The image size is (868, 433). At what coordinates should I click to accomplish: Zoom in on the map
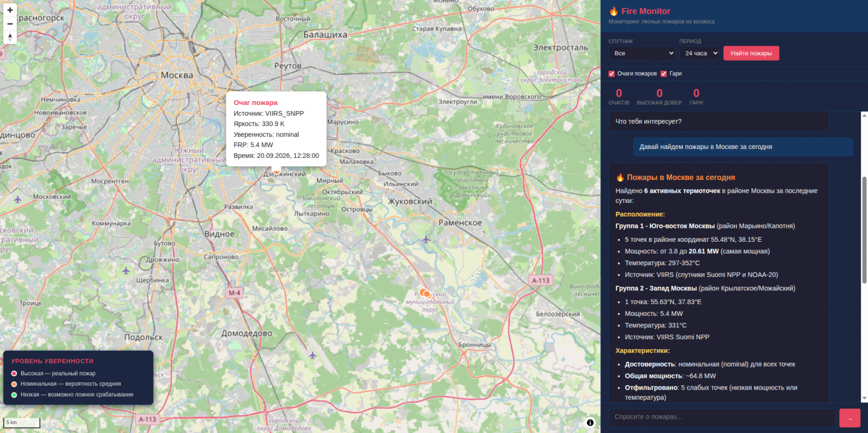10,9
